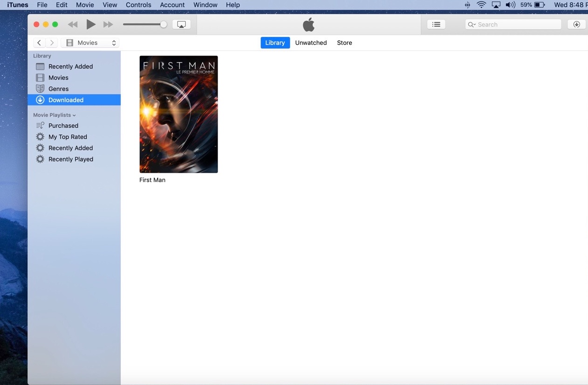Open the View menu
This screenshot has height=385, width=588.
pyautogui.click(x=110, y=5)
